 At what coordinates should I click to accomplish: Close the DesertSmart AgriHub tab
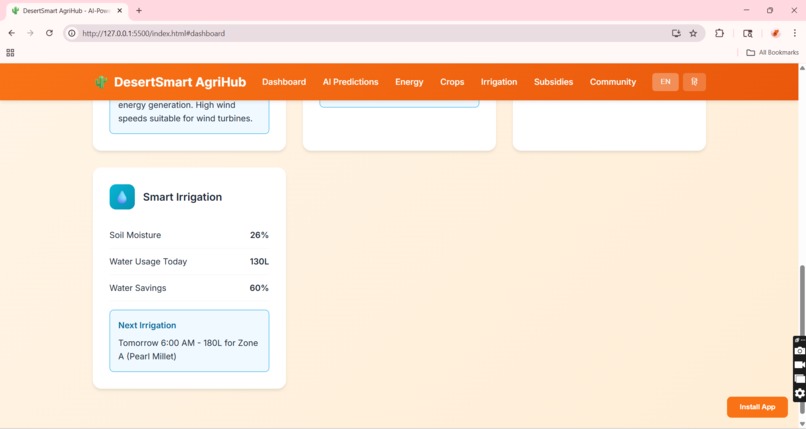point(120,10)
